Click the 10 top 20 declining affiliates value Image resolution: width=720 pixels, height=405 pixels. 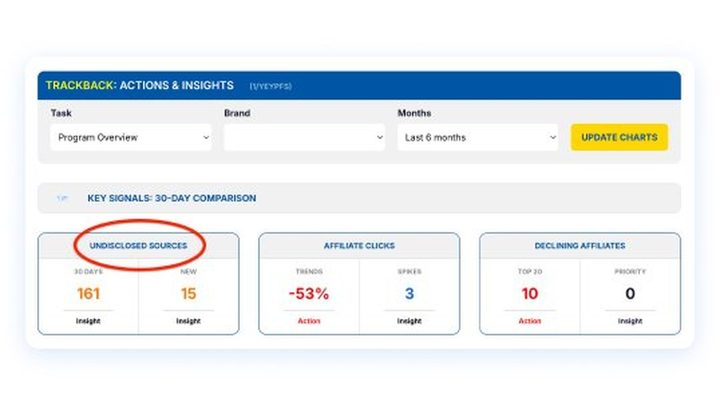pyautogui.click(x=529, y=293)
